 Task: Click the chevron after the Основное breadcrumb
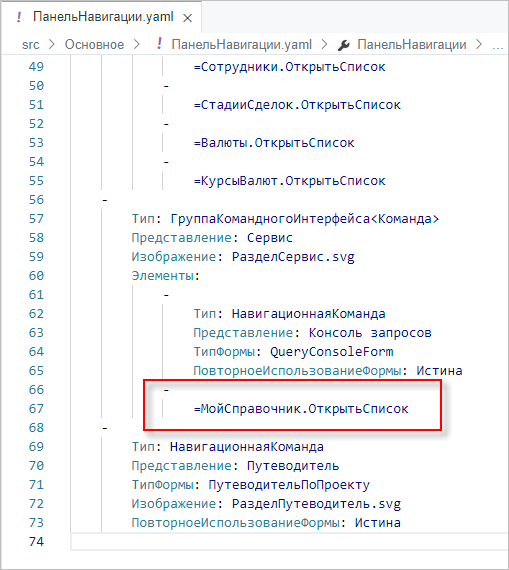click(137, 44)
